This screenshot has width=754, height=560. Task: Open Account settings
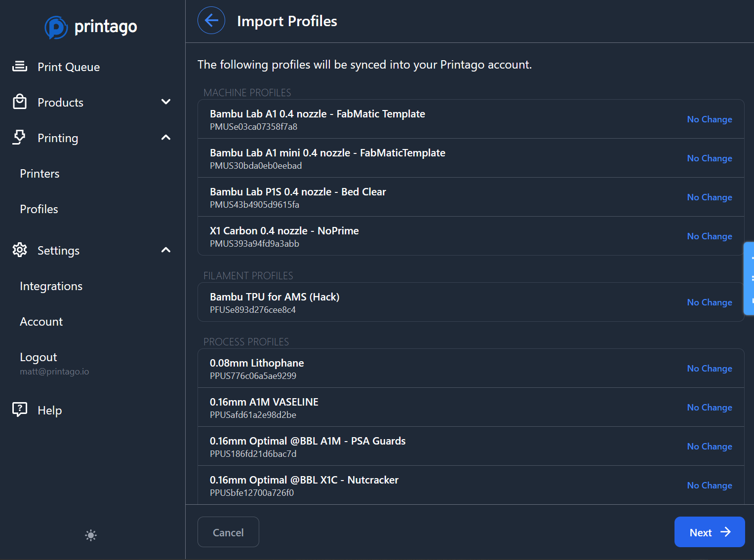tap(41, 322)
